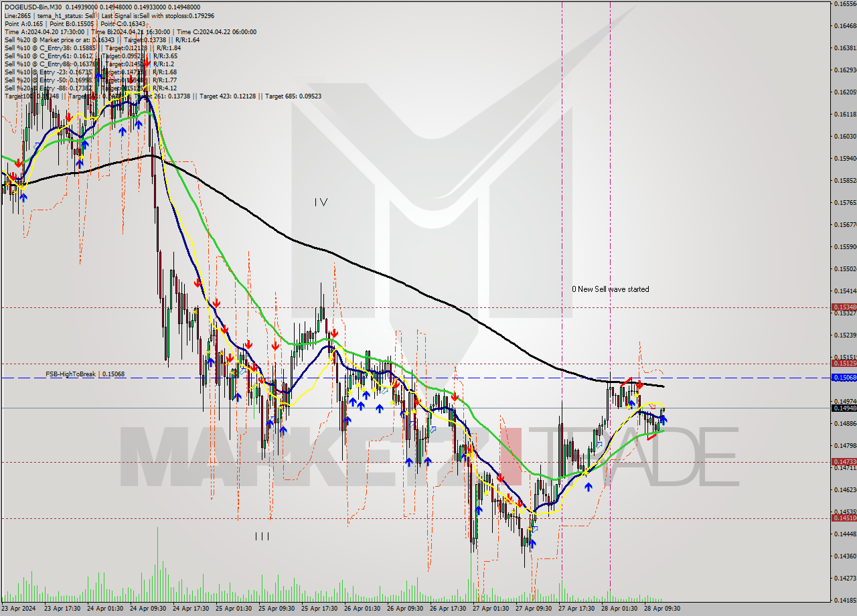Click the '23 Apr 2024' date on time axis
The image size is (857, 616).
point(19,609)
